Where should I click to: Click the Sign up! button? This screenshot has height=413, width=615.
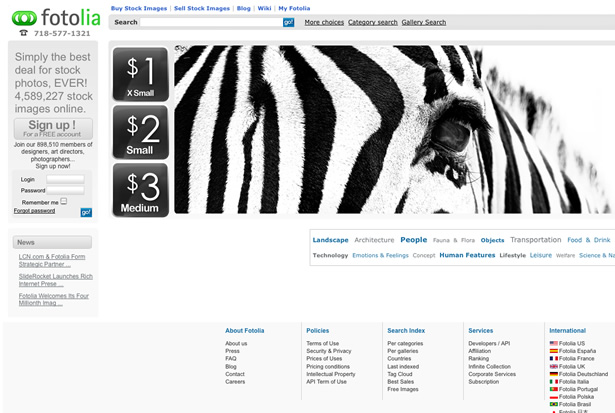tap(53, 128)
